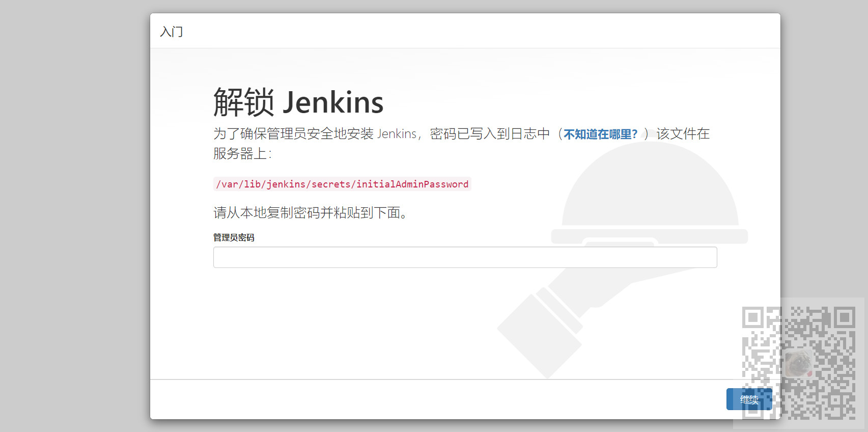
Task: Click the 继续 continue button
Action: click(x=749, y=399)
